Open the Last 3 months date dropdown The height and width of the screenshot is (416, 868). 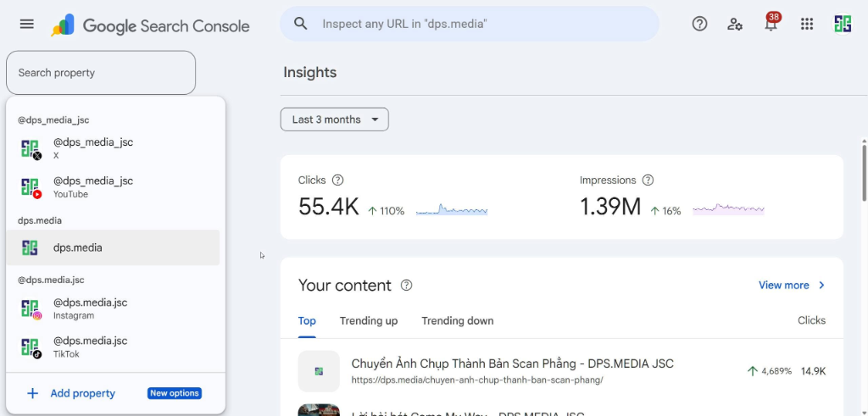pos(334,119)
